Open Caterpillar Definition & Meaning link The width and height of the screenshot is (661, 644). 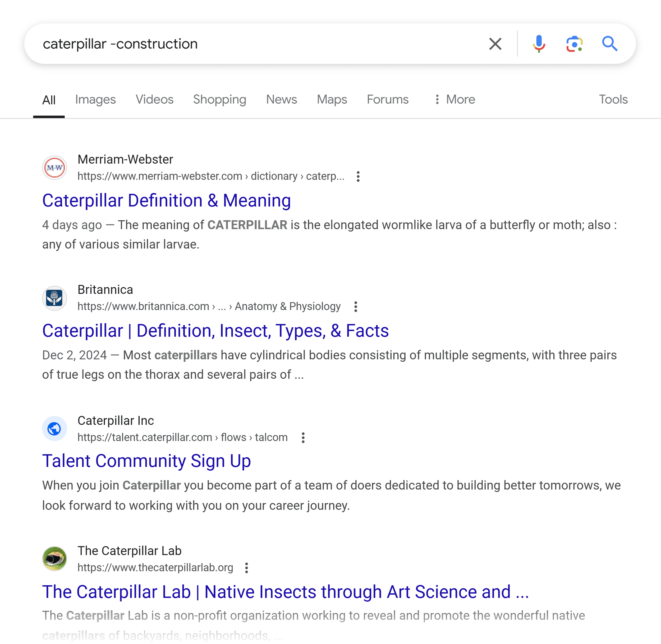pyautogui.click(x=166, y=201)
